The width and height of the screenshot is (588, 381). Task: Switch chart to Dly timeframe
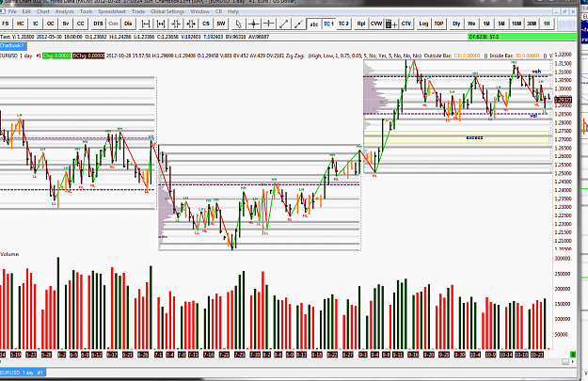click(x=456, y=24)
